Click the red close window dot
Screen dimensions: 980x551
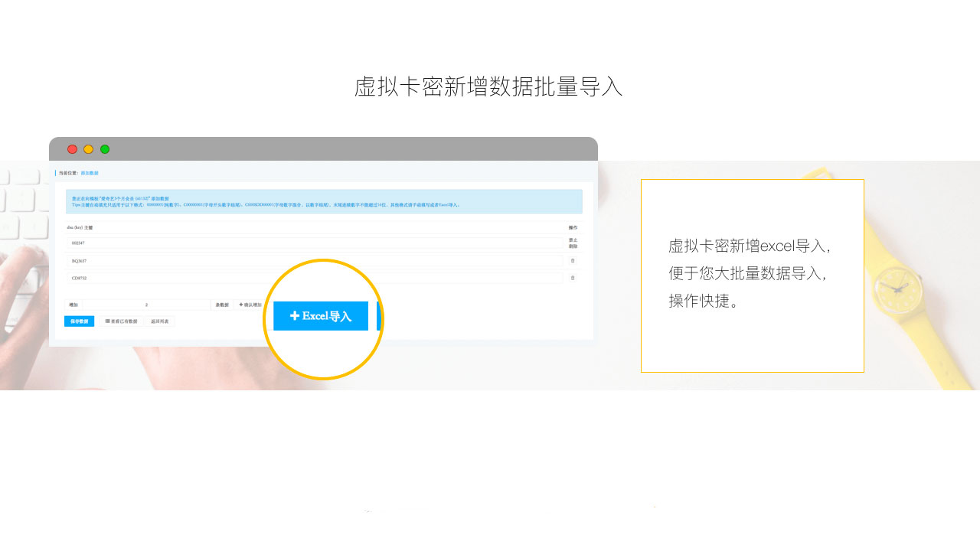click(72, 149)
